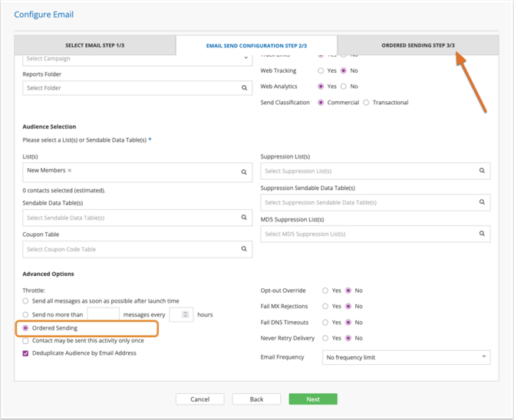The image size is (514, 420).
Task: Click the messages count input box
Action: tap(104, 314)
